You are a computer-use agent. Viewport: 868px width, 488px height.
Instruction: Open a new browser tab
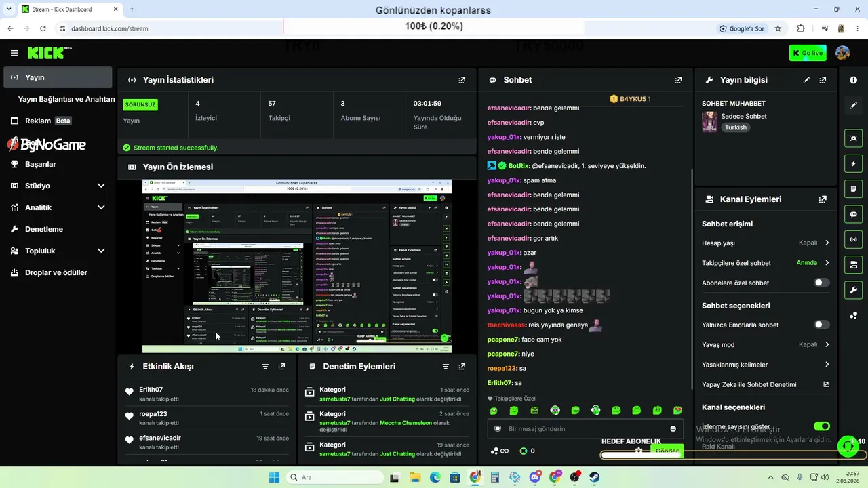tap(132, 9)
